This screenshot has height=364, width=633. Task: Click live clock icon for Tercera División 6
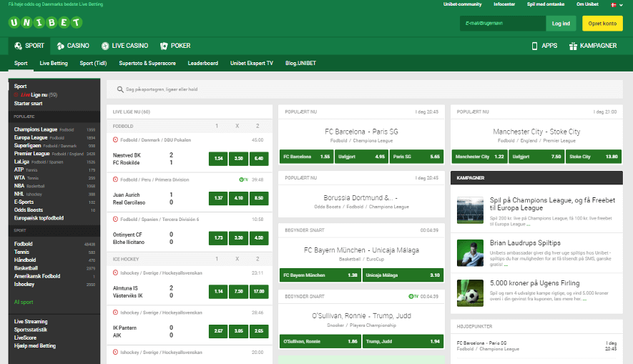coord(115,219)
